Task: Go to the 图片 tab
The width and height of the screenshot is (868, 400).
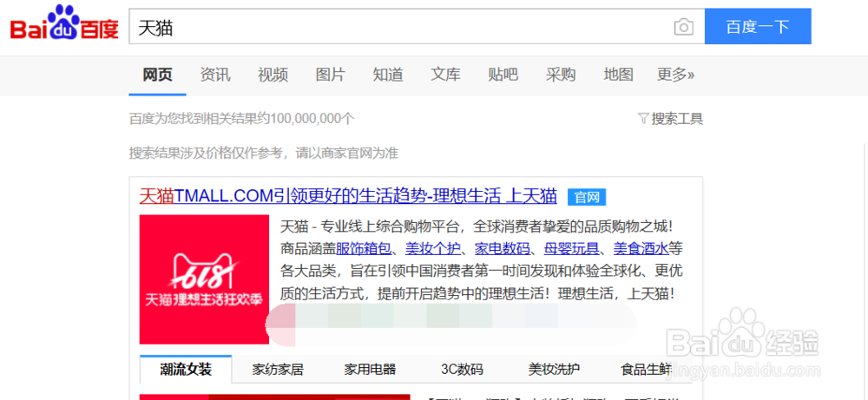Action: point(331,75)
